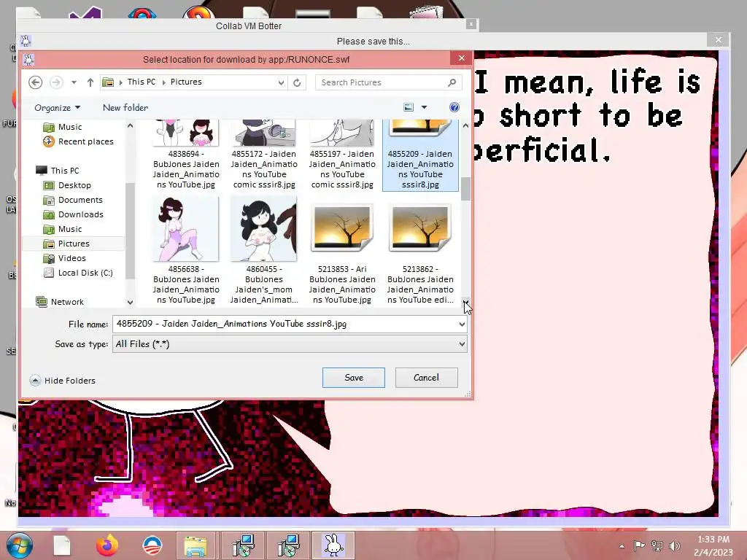747x560 pixels.
Task: Click the Cancel button
Action: pyautogui.click(x=426, y=378)
